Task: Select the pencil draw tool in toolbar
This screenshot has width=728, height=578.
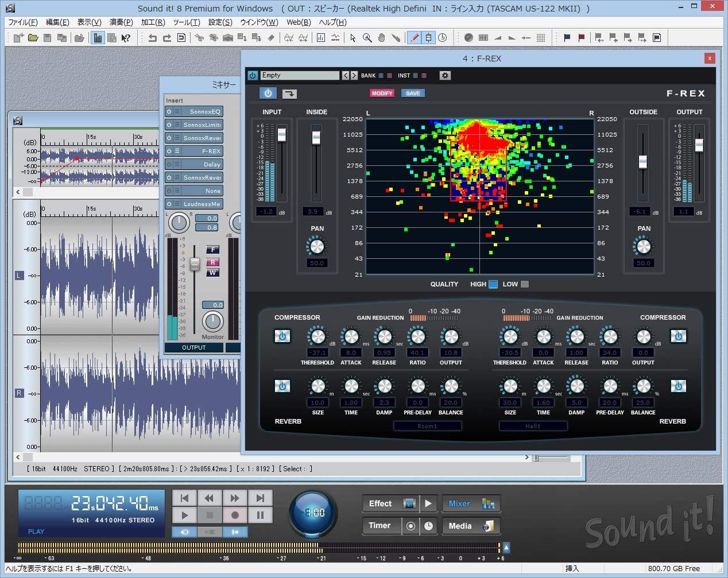Action: 413,38
